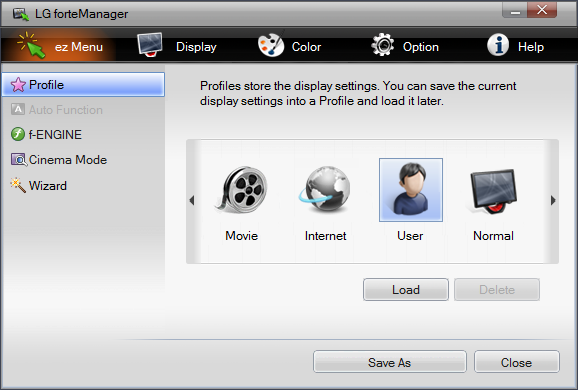The image size is (578, 390).
Task: Go to the Option tab
Action: pyautogui.click(x=405, y=46)
